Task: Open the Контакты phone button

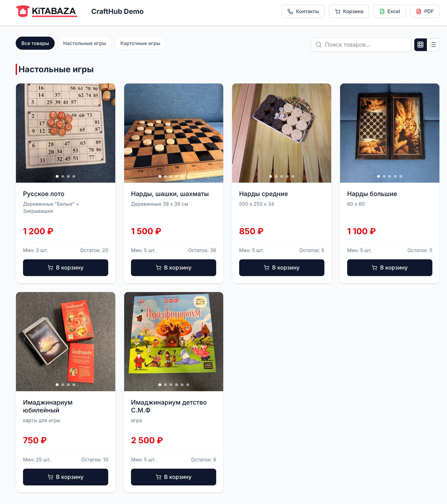Action: pos(303,11)
